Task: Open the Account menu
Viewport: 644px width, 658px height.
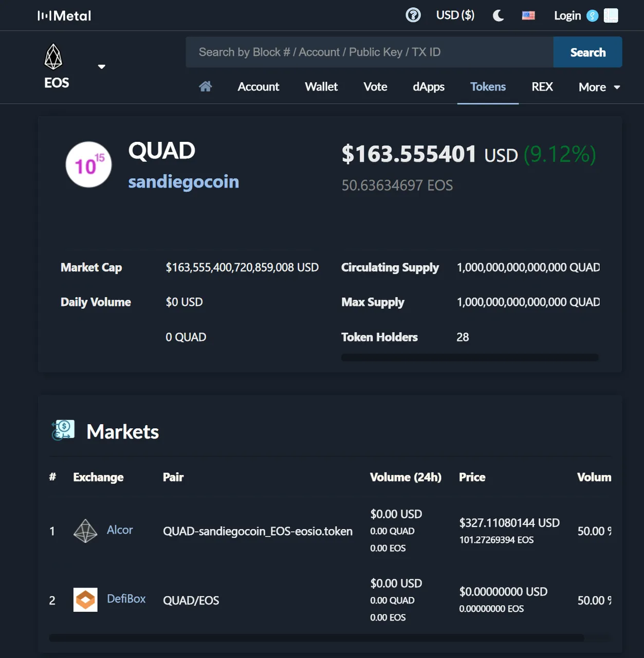Action: [258, 87]
